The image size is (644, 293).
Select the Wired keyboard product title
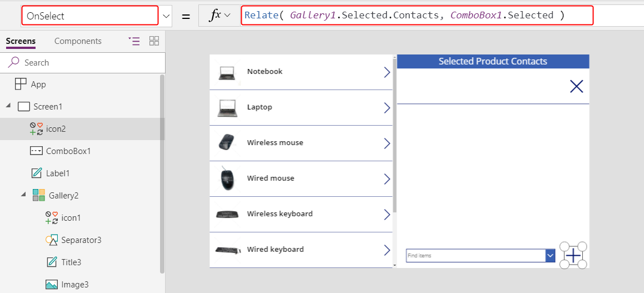click(275, 250)
